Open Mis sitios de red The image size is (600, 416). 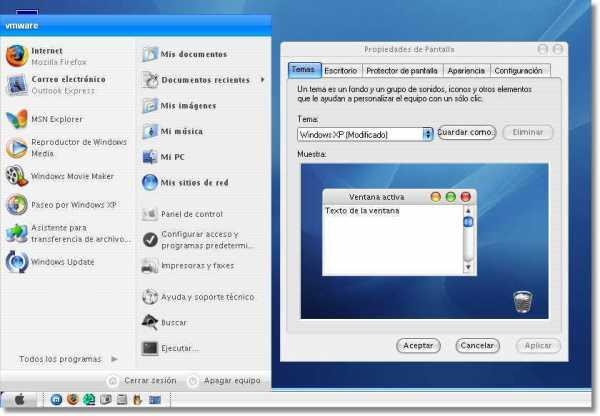185,182
